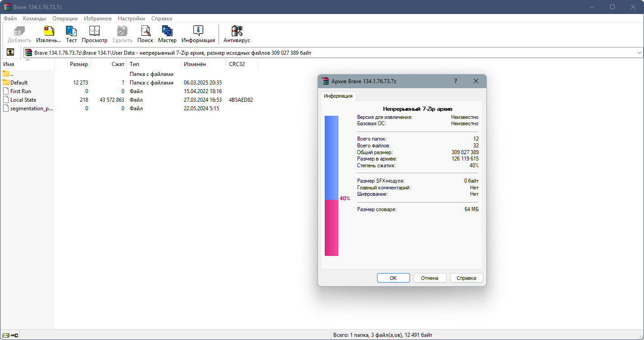
Task: Open the Мастер wizard icon
Action: 167,34
